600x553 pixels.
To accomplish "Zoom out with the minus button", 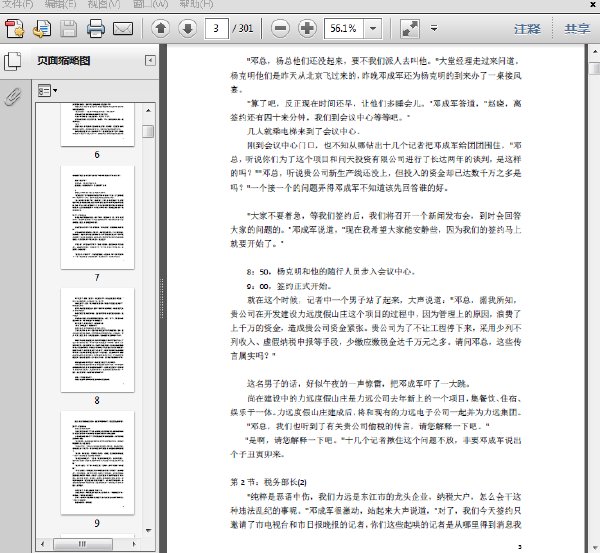I will [280, 28].
